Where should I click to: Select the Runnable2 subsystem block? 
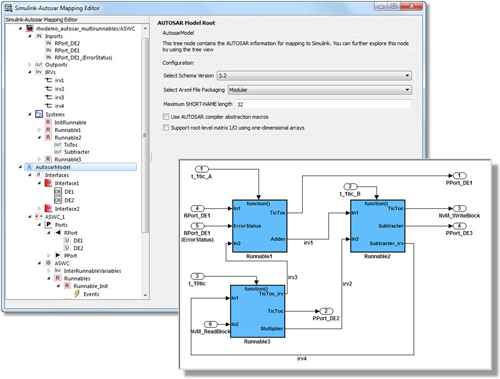tap(378, 226)
